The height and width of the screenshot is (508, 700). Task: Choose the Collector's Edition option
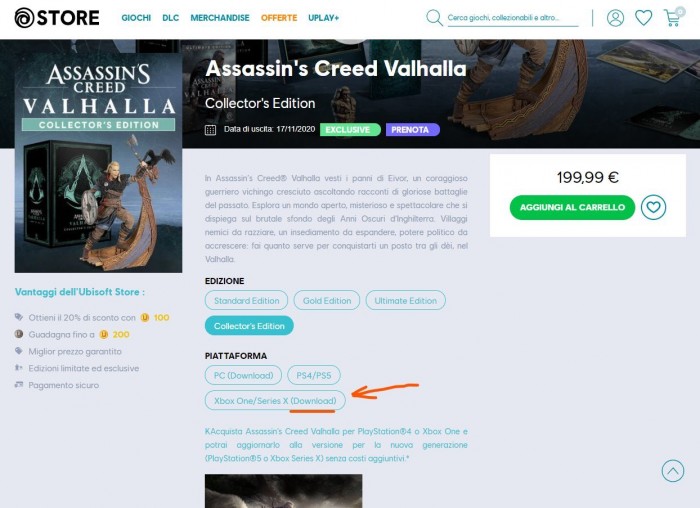pos(249,326)
